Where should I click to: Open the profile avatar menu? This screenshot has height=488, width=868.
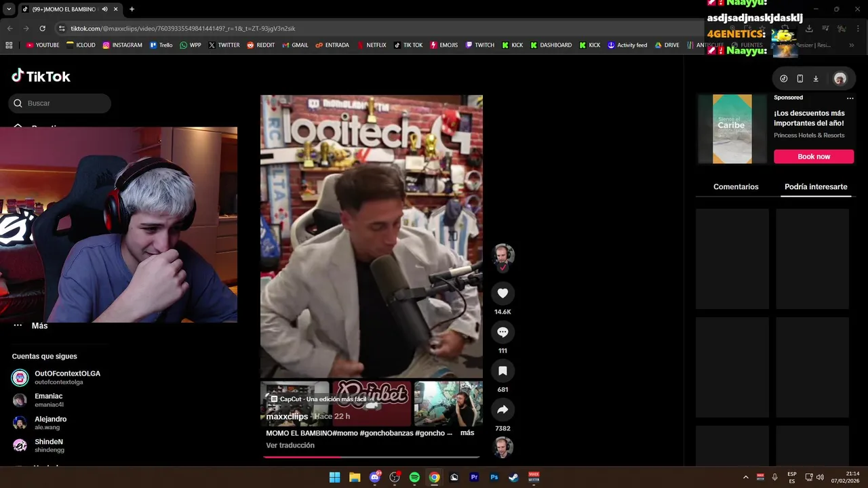[x=840, y=79]
